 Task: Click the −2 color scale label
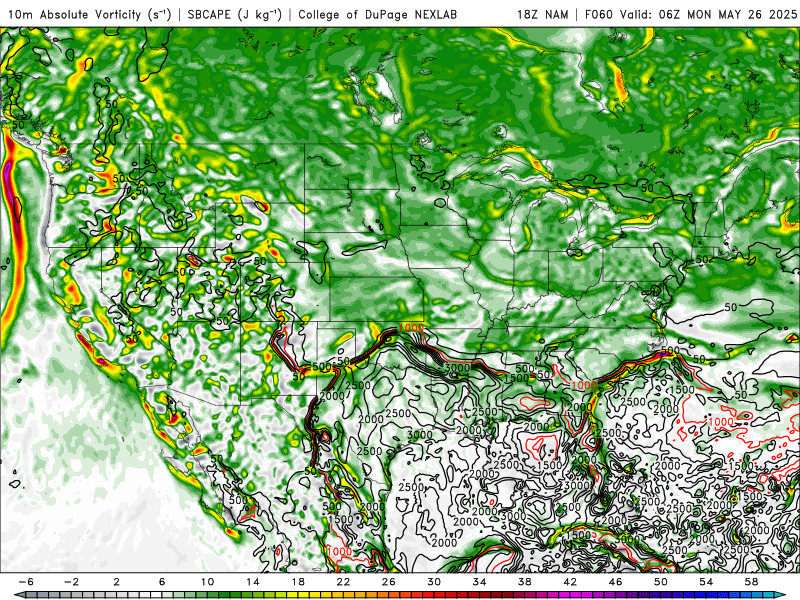[x=71, y=582]
